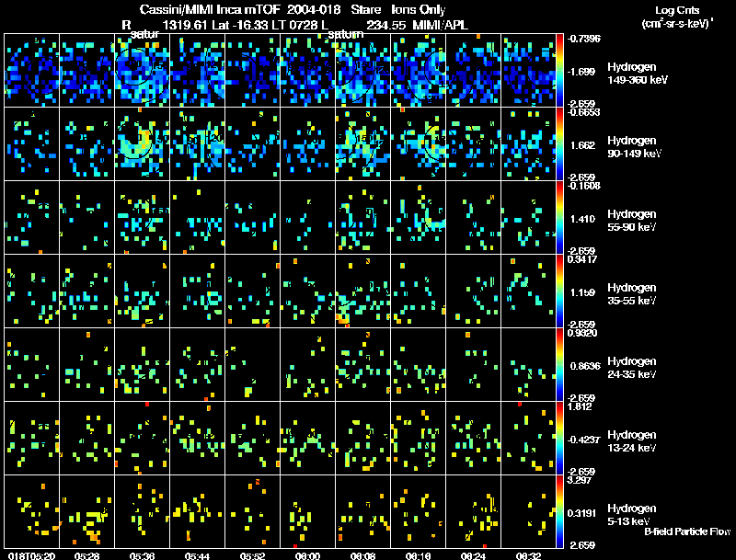Image resolution: width=736 pixels, height=560 pixels.
Task: Click the Hydrogen 24-35 keV row label
Action: (631, 368)
